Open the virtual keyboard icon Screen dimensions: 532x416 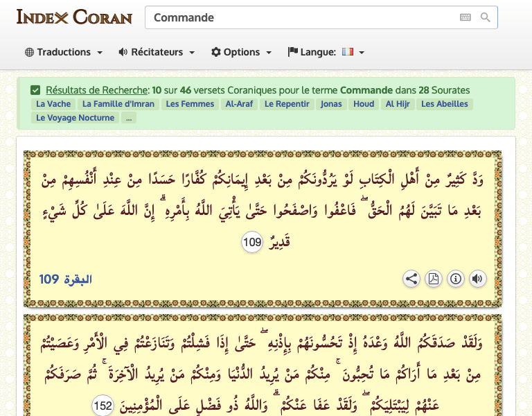(x=465, y=17)
